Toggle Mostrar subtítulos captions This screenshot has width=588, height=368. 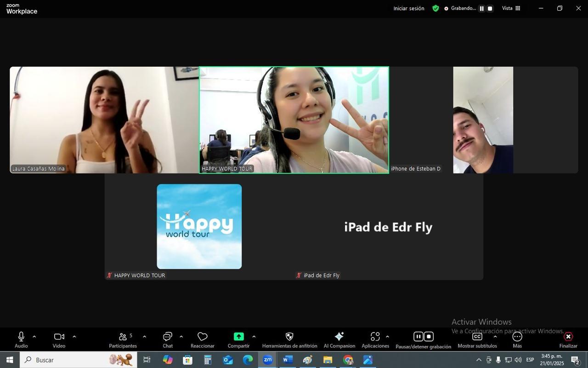coord(477,339)
